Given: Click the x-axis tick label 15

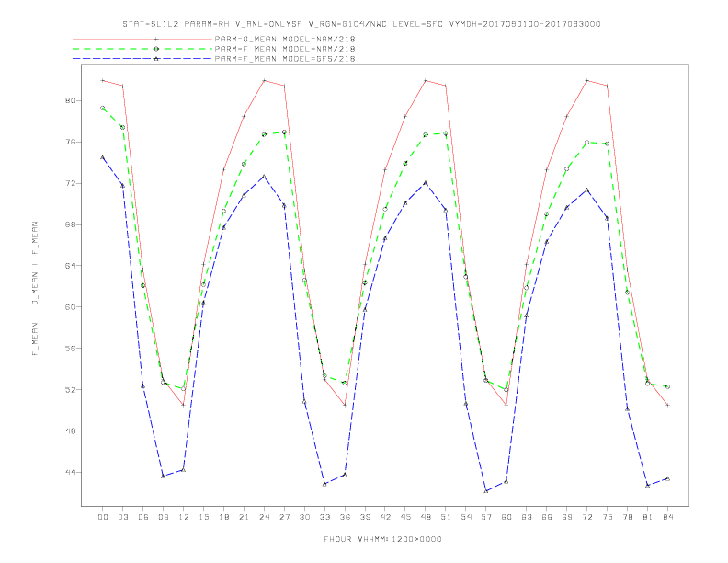Looking at the screenshot, I should (x=203, y=517).
